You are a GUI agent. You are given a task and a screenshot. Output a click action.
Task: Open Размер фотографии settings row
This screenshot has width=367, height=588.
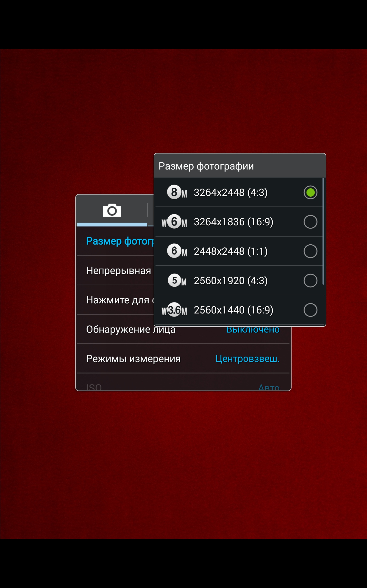coord(120,241)
